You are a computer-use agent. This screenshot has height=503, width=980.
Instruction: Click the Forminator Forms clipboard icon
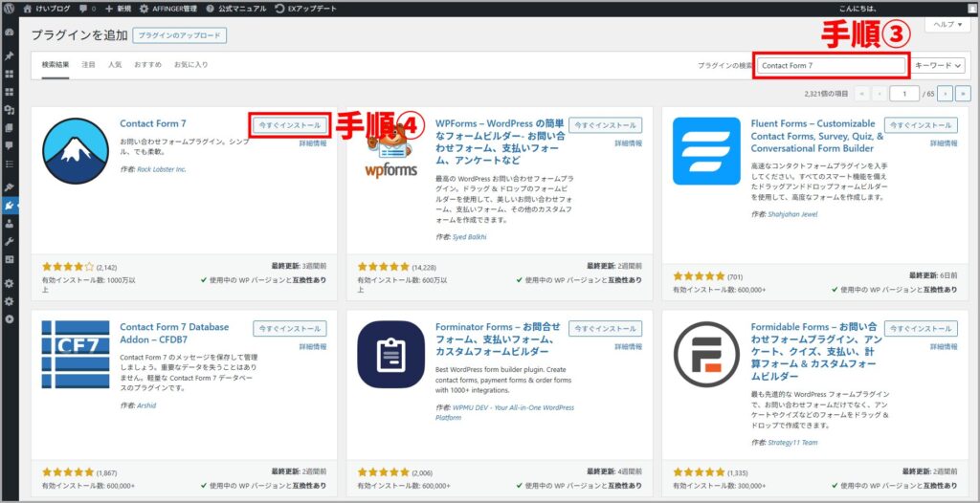click(x=390, y=353)
